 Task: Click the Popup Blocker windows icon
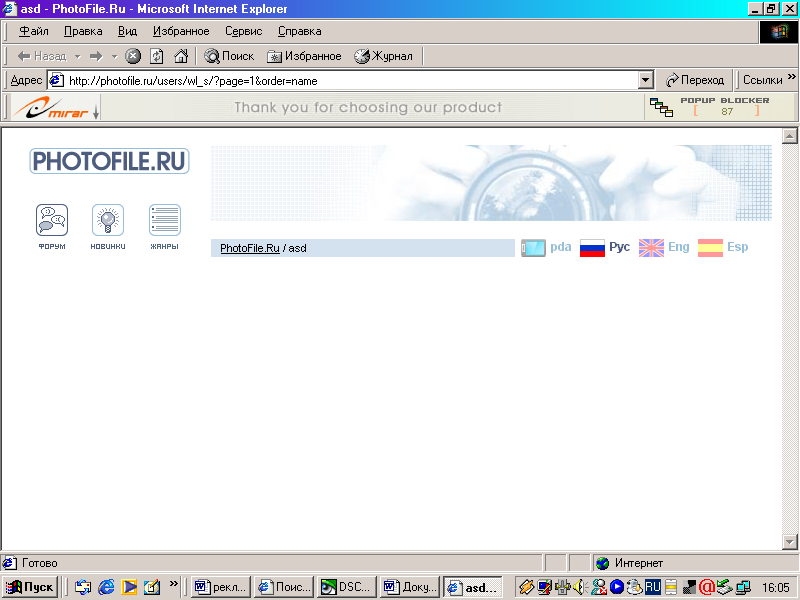(661, 107)
